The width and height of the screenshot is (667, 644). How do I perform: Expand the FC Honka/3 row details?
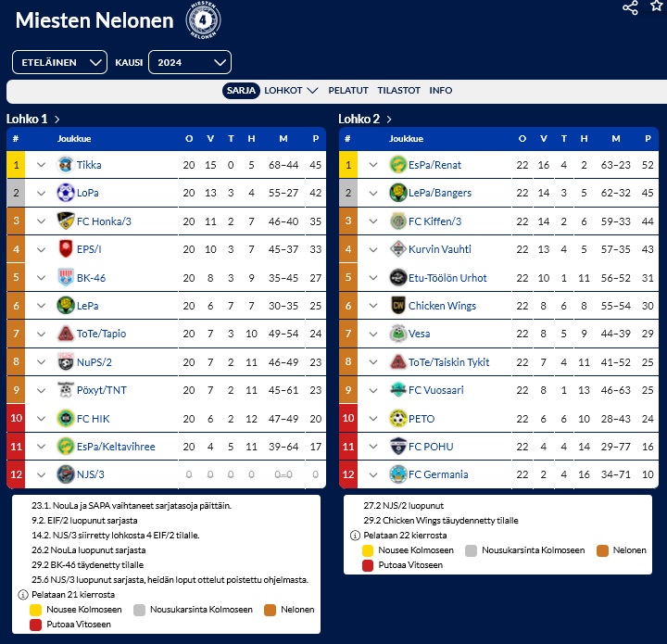point(41,221)
